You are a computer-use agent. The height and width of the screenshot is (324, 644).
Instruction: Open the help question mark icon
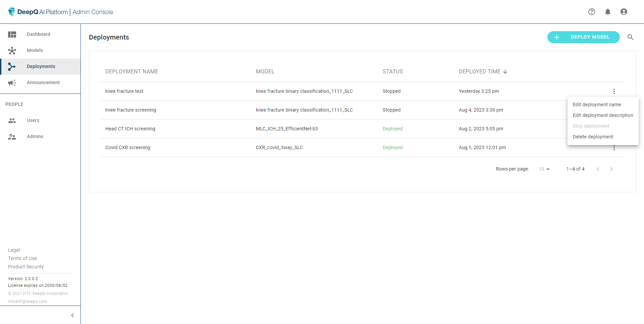[x=591, y=12]
